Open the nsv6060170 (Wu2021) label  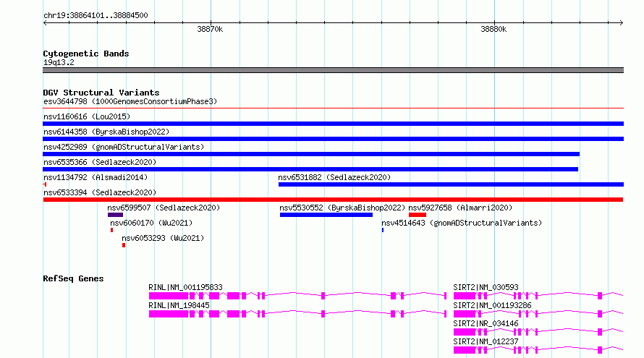tap(151, 223)
